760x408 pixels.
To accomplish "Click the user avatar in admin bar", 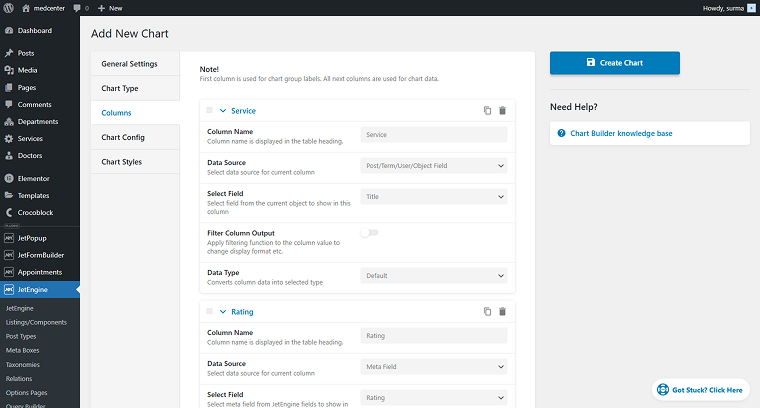I will [751, 8].
